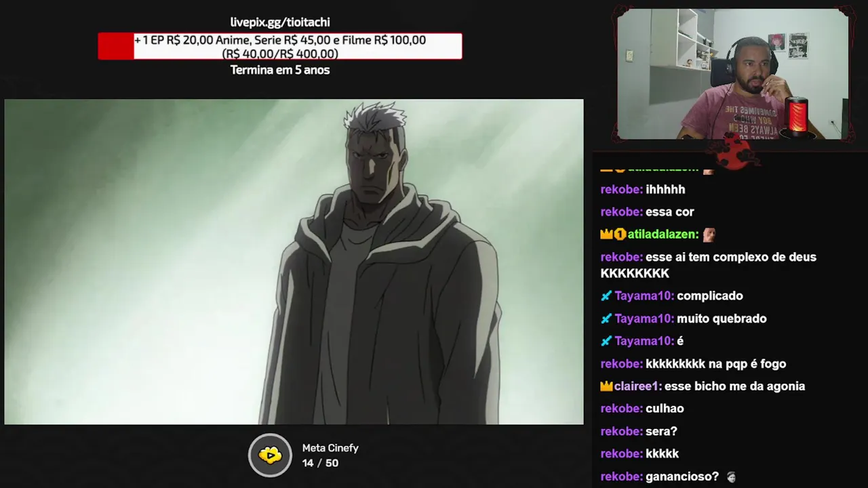This screenshot has width=868, height=488.
Task: Click the '14 / 50' goal counter
Action: 320,463
